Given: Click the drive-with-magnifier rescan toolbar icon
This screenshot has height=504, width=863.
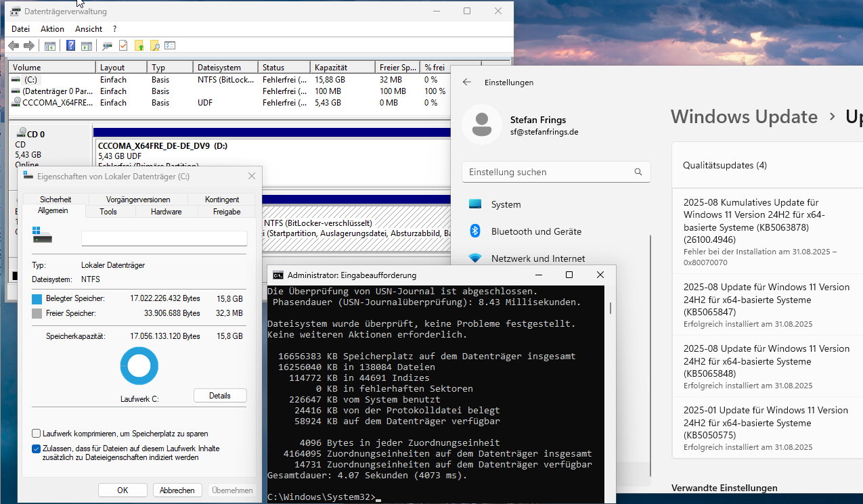Looking at the screenshot, I should pyautogui.click(x=107, y=46).
